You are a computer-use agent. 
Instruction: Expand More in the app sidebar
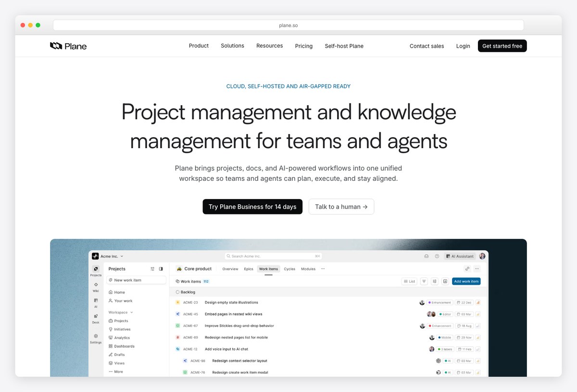[x=116, y=372]
